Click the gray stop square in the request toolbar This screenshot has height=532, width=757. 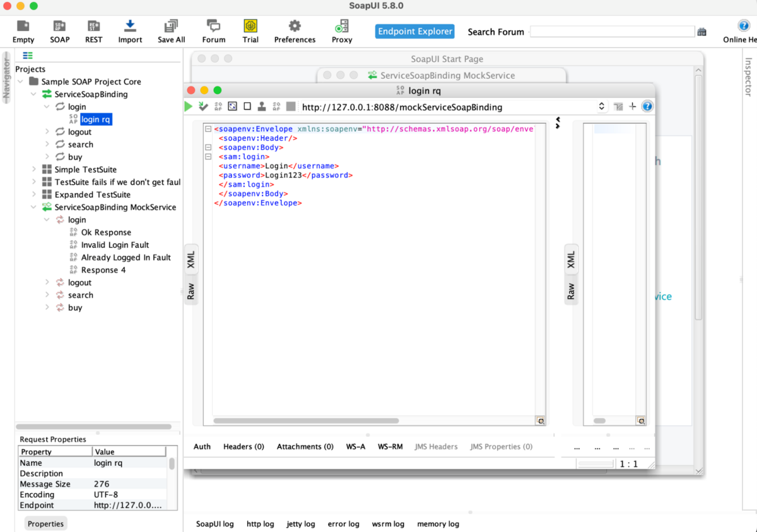[x=291, y=107]
